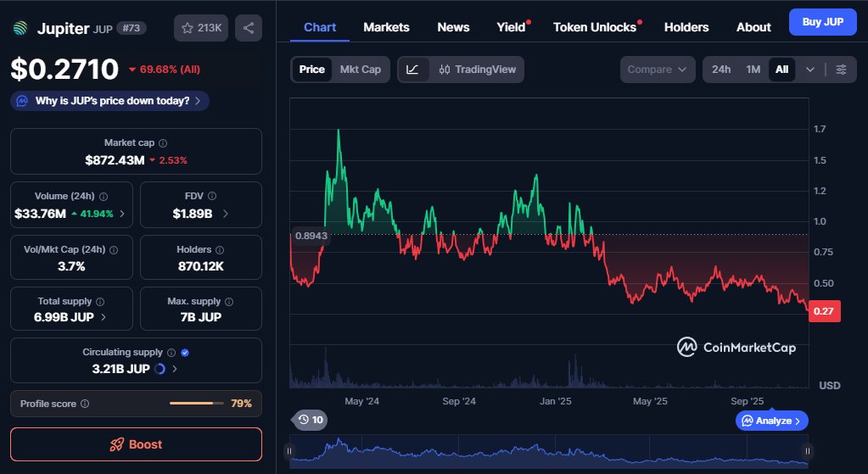The image size is (868, 474).
Task: Click the info icon beside Total supply
Action: [100, 301]
